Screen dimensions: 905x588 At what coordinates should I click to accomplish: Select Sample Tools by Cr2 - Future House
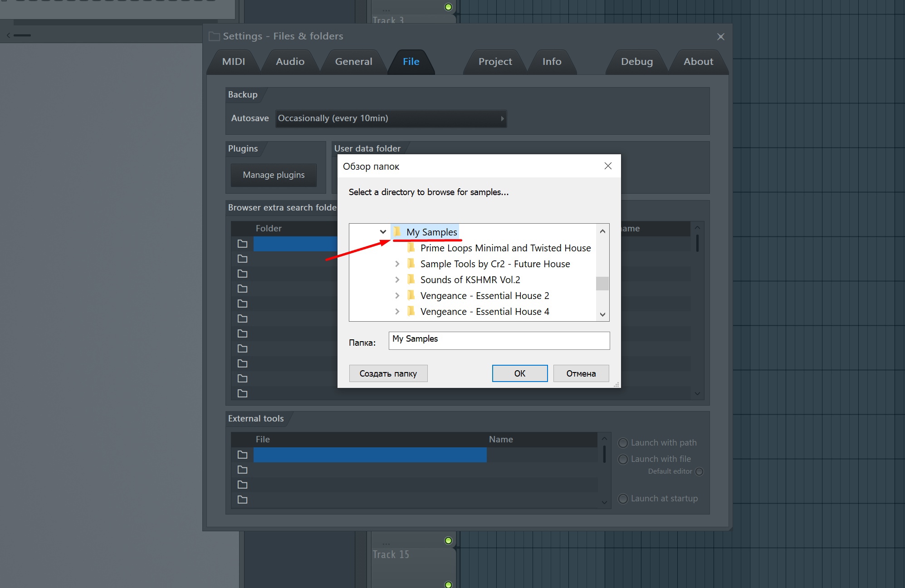[x=495, y=264]
